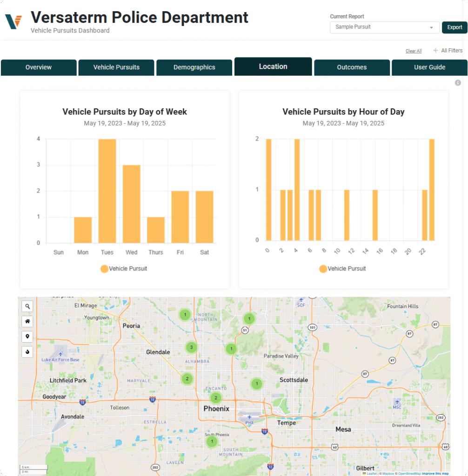Screen dimensions: 468x476
Task: Open the User Guide tab
Action: (x=429, y=67)
